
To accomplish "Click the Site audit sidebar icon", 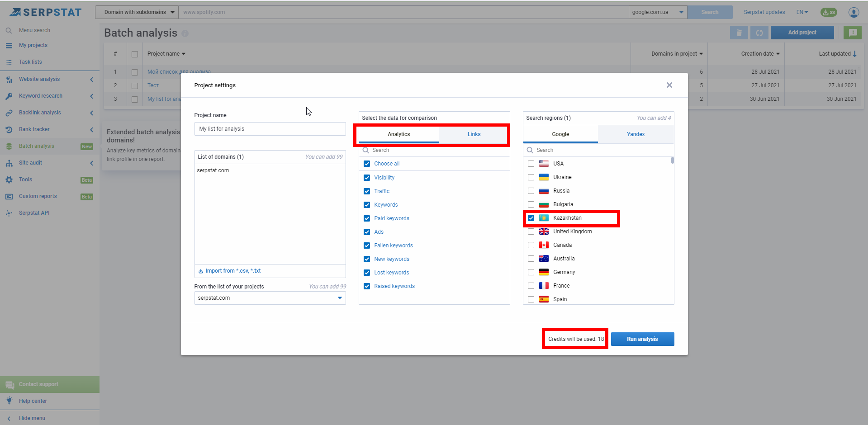I will (x=9, y=163).
